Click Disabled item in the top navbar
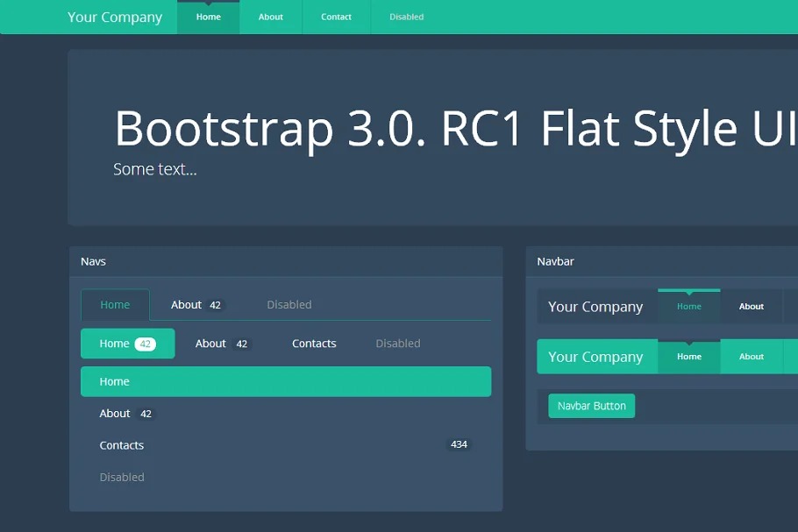Viewport: 798px width, 532px height. (x=406, y=18)
